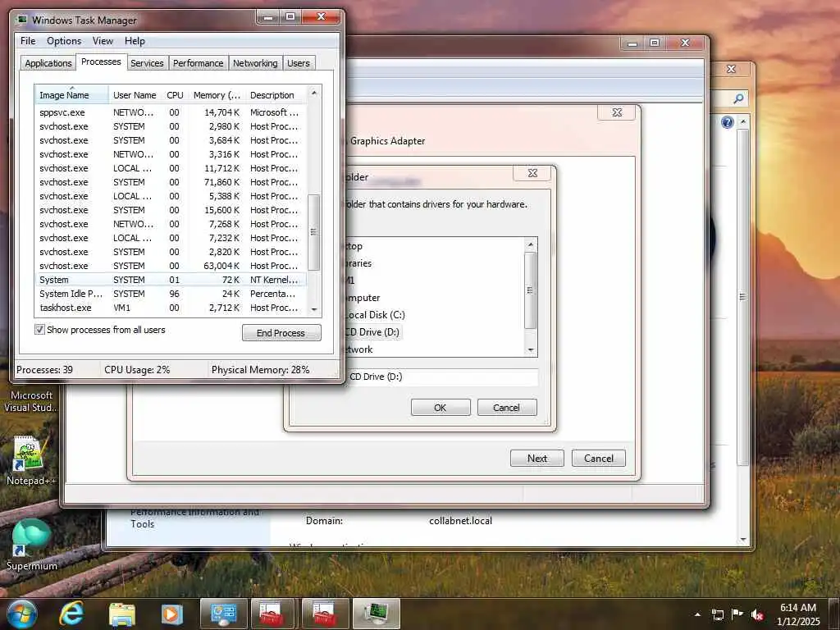
Task: Switch to the Performance tab
Action: pyautogui.click(x=198, y=63)
